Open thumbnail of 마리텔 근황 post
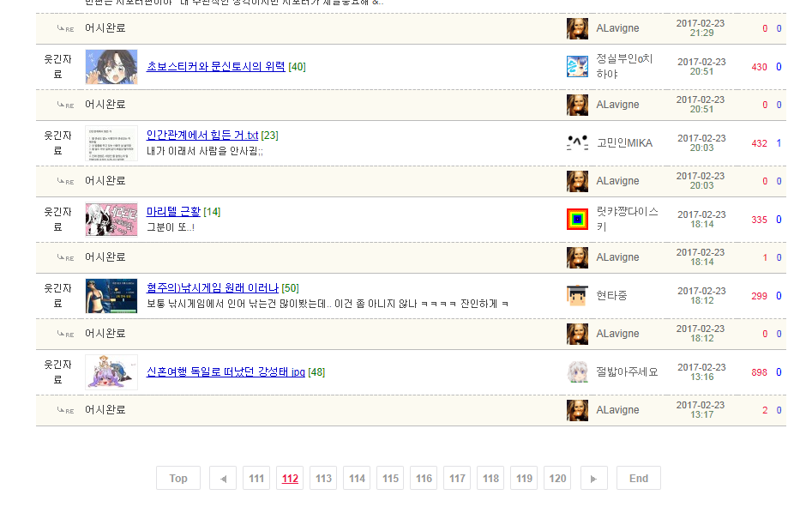Image resolution: width=812 pixels, height=507 pixels. tap(111, 220)
